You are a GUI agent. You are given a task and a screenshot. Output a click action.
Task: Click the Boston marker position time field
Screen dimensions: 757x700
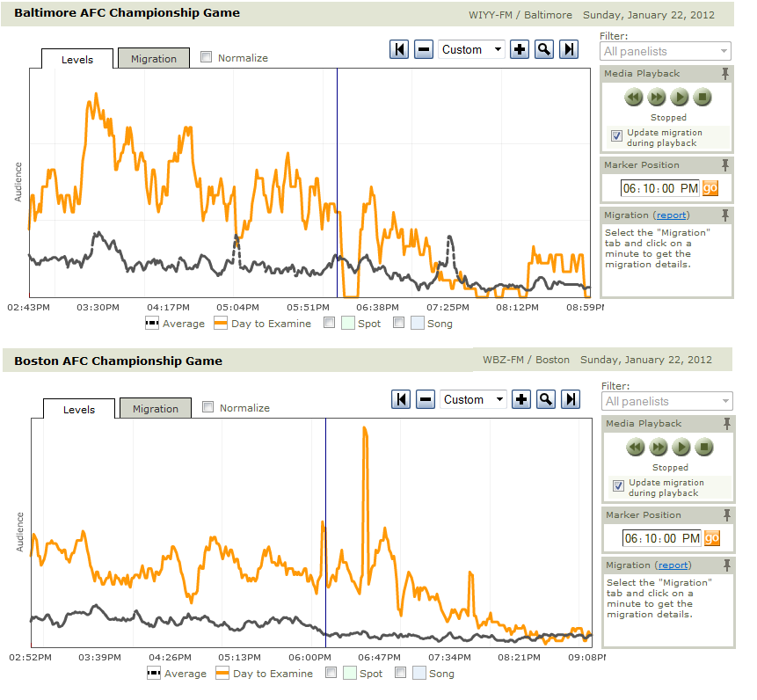661,538
